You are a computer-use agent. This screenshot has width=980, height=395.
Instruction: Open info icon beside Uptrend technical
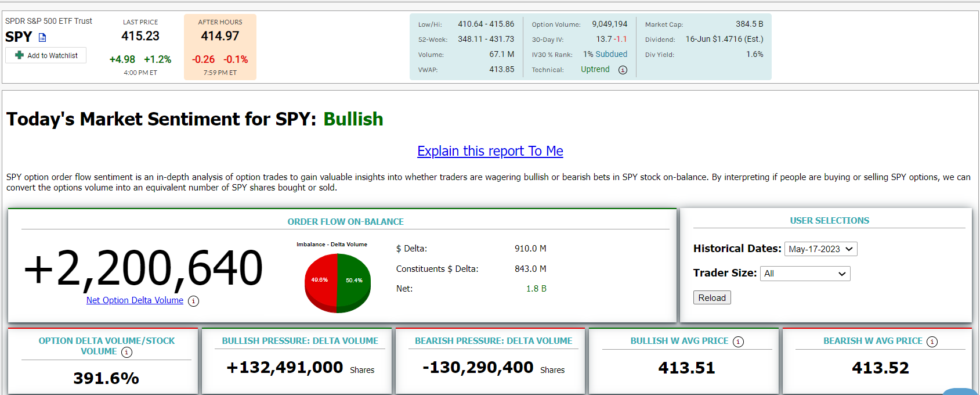[x=623, y=70]
